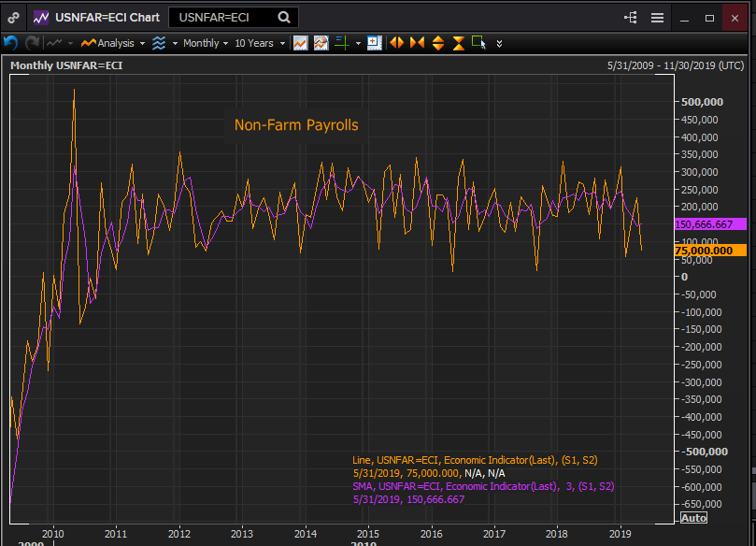Expand the toolbar overflow chevron
This screenshot has width=756, height=546.
[500, 43]
